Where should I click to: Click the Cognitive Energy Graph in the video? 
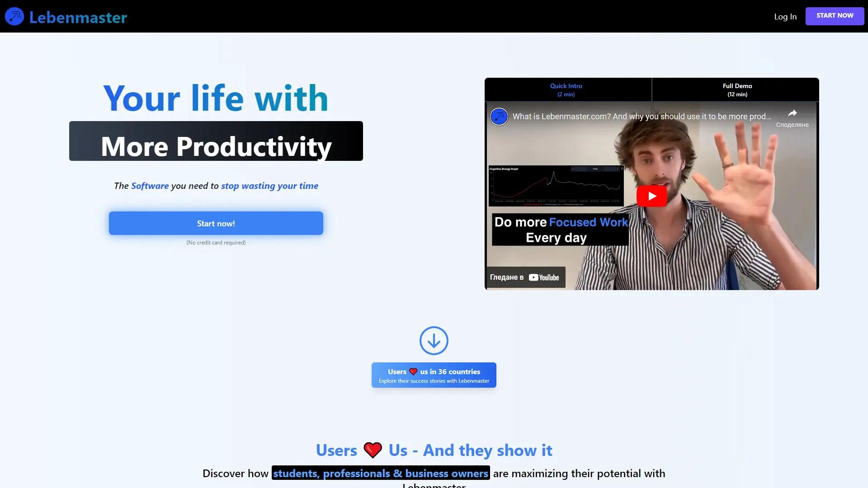tap(556, 185)
